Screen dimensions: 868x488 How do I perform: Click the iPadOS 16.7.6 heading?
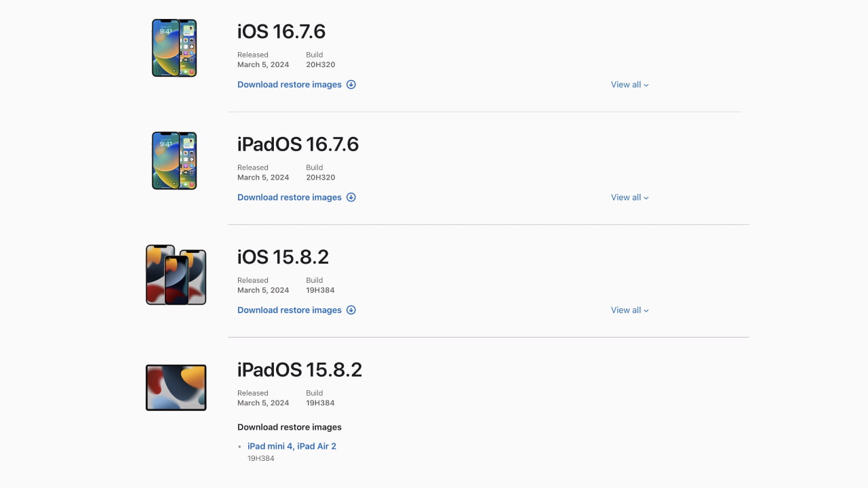pos(298,144)
